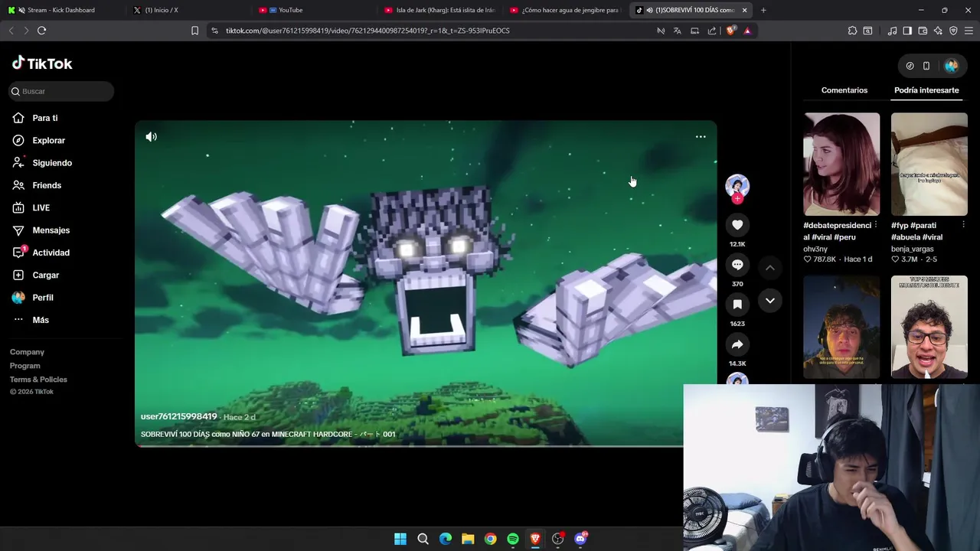Viewport: 980px width, 551px height.
Task: Like the video using heart icon
Action: pos(737,225)
